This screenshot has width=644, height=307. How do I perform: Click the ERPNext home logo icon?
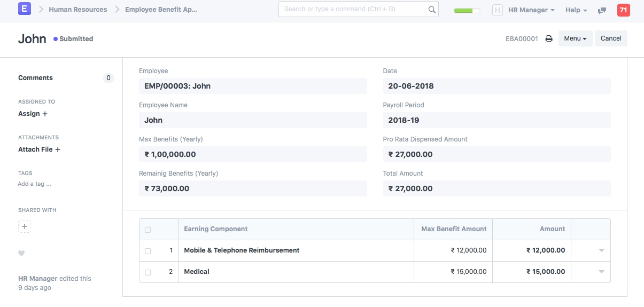[x=25, y=9]
